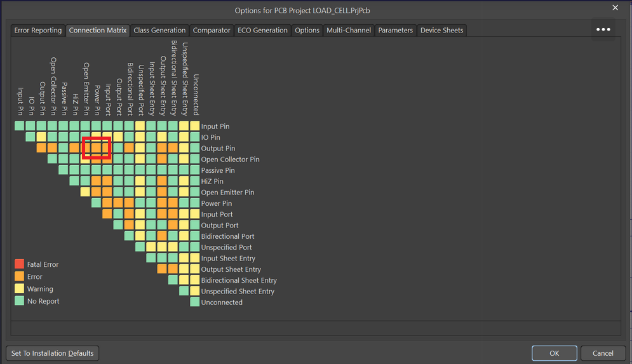Click the Bidirectional Port row label
632x364 pixels.
pos(228,236)
